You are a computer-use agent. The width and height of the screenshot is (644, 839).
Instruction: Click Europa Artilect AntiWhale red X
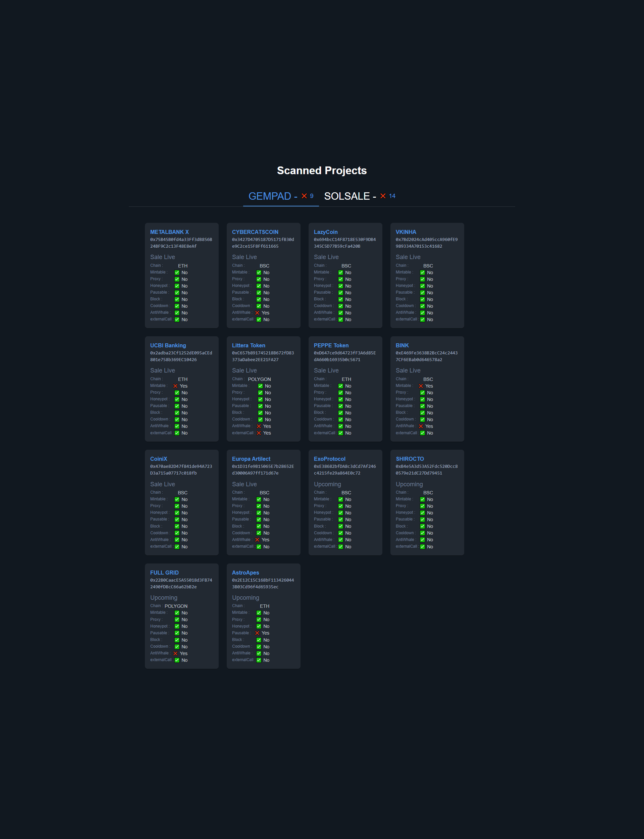257,540
